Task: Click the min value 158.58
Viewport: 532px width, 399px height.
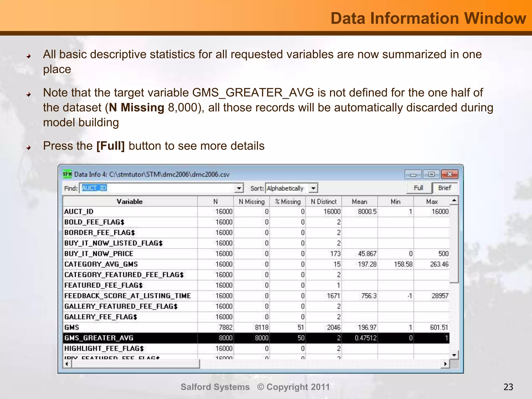Action: 403,264
